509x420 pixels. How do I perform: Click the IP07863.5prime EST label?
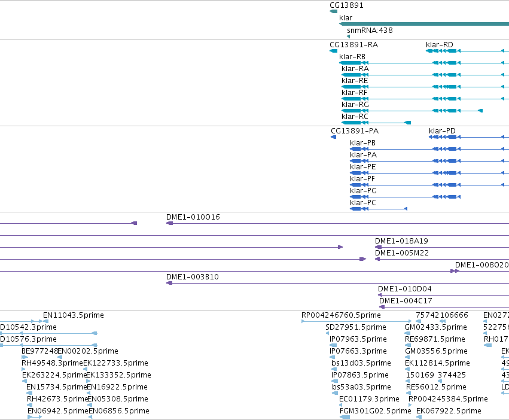pos(359,375)
